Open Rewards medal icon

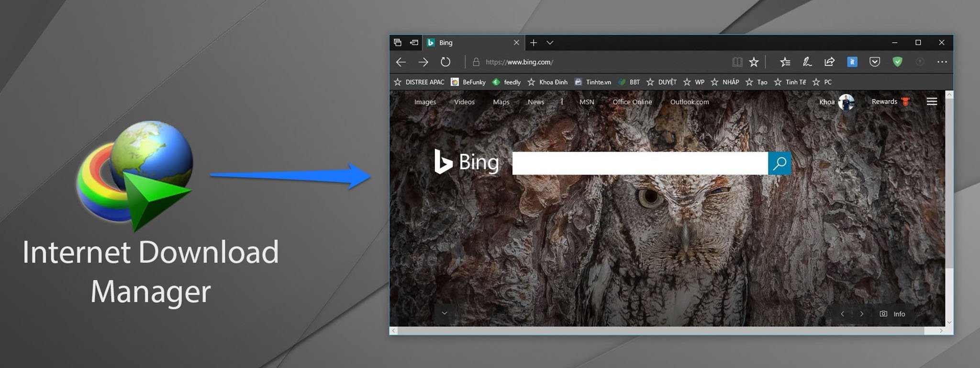(905, 102)
